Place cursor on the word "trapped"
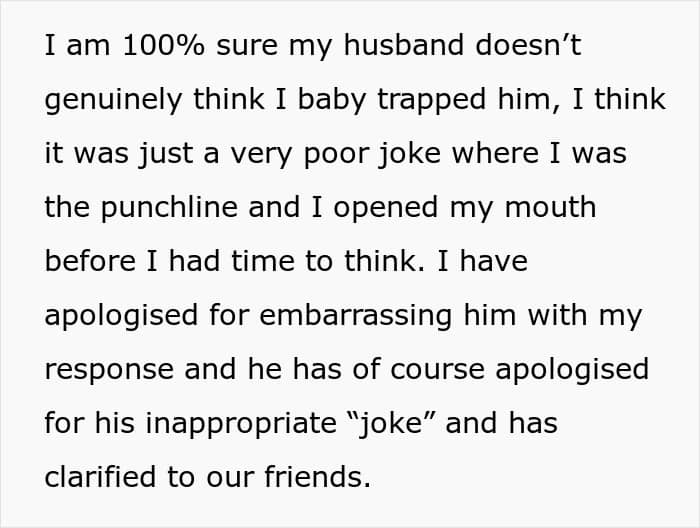The height and width of the screenshot is (528, 700). pos(431,101)
